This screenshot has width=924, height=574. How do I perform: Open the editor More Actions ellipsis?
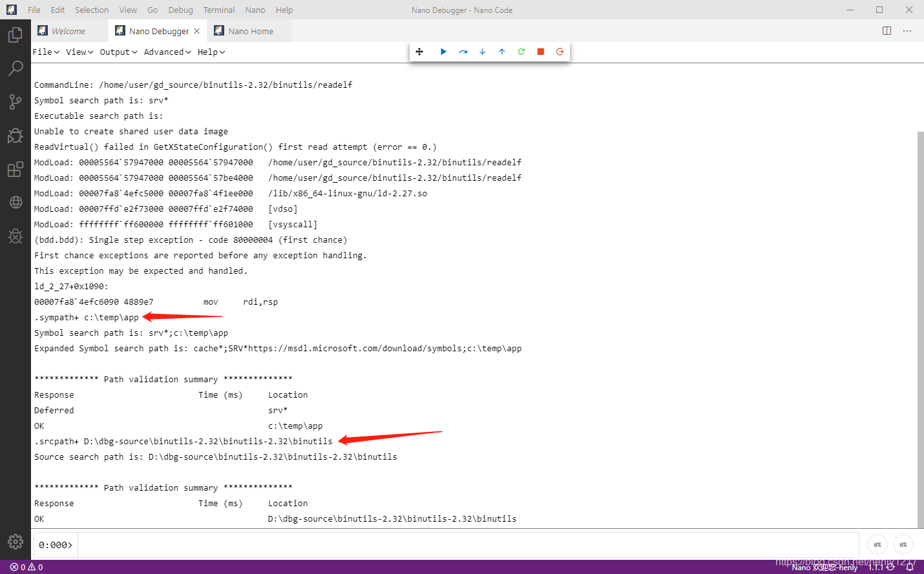pyautogui.click(x=907, y=31)
